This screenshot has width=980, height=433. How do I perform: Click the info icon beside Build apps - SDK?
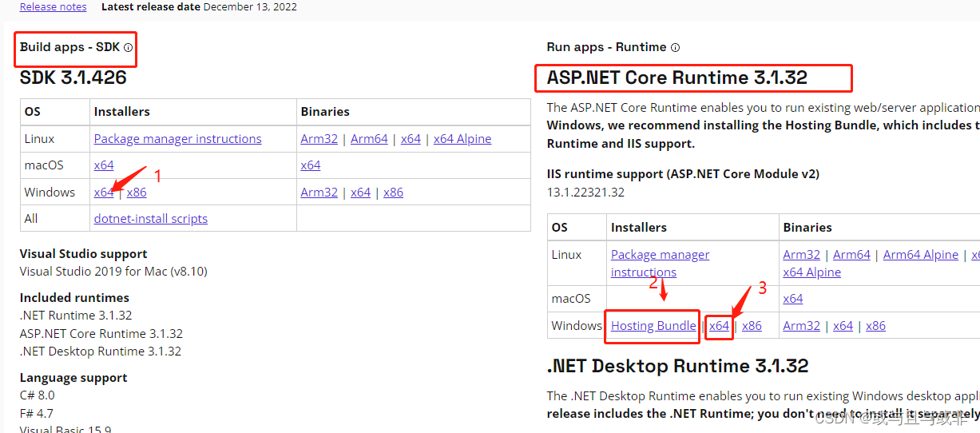tap(128, 48)
